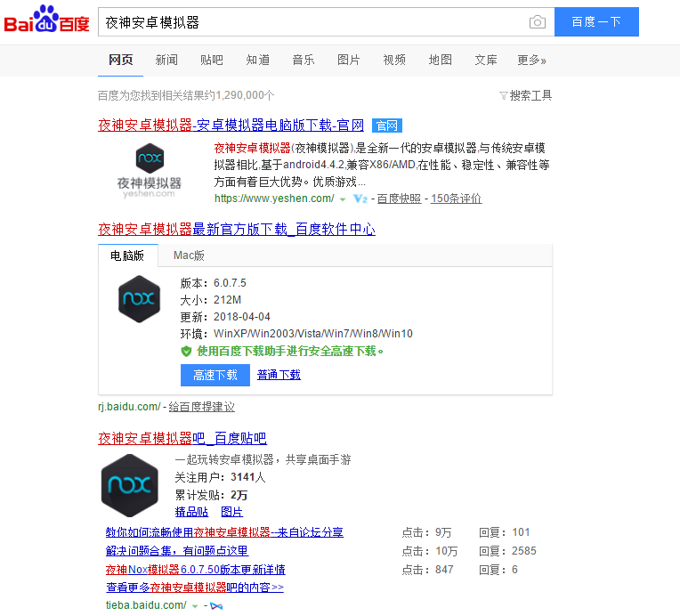Open 搜索工具 filter options
The width and height of the screenshot is (680, 616).
pos(530,95)
